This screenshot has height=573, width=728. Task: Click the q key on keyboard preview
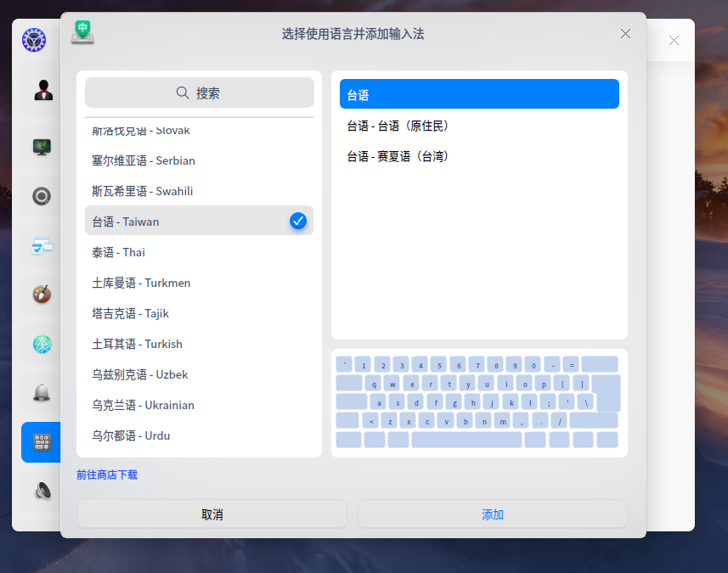click(373, 384)
